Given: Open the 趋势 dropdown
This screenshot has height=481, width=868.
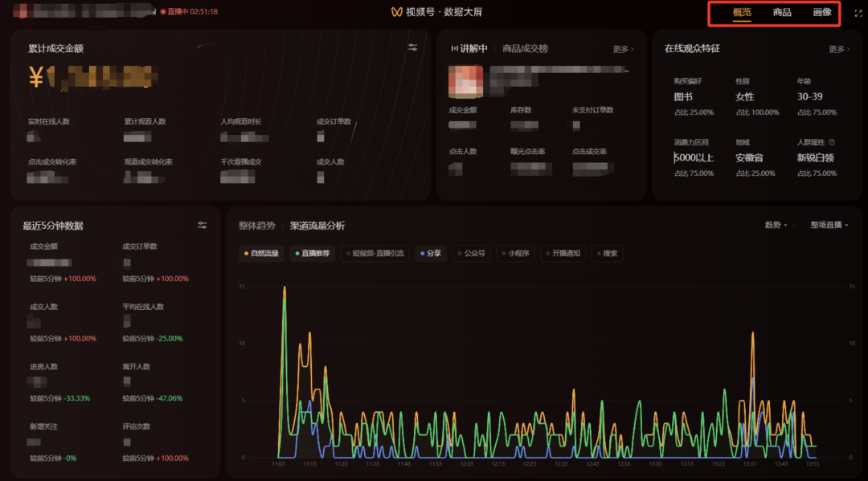Looking at the screenshot, I should tap(776, 225).
